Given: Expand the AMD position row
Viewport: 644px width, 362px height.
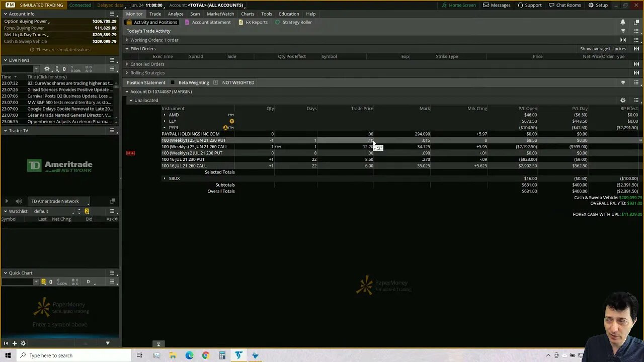Looking at the screenshot, I should 164,115.
